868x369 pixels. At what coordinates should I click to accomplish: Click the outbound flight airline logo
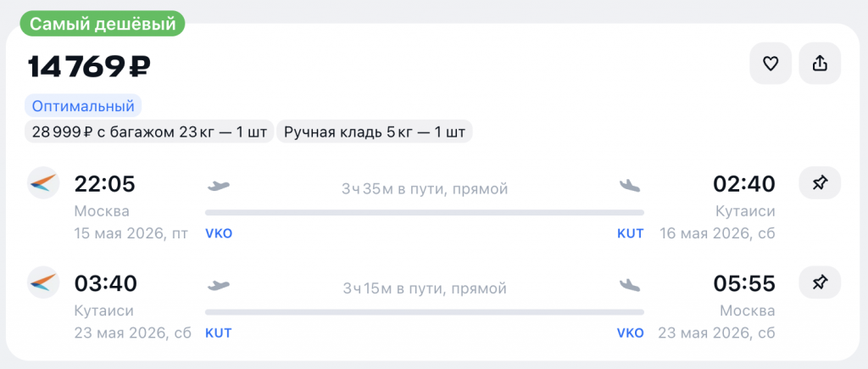43,183
